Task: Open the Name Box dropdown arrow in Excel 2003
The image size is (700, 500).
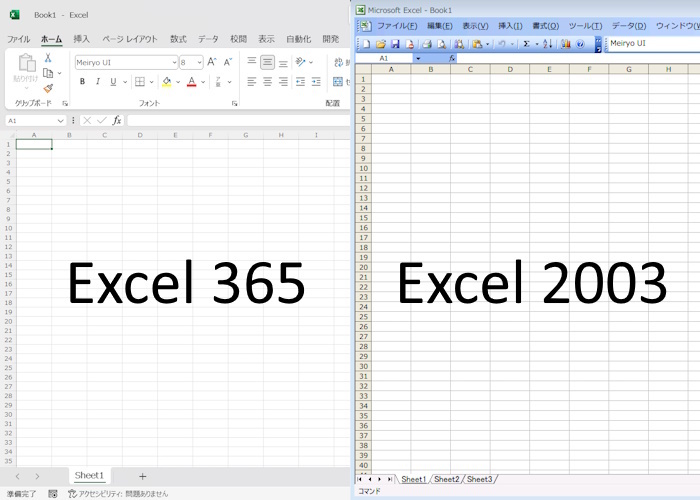Action: point(418,58)
